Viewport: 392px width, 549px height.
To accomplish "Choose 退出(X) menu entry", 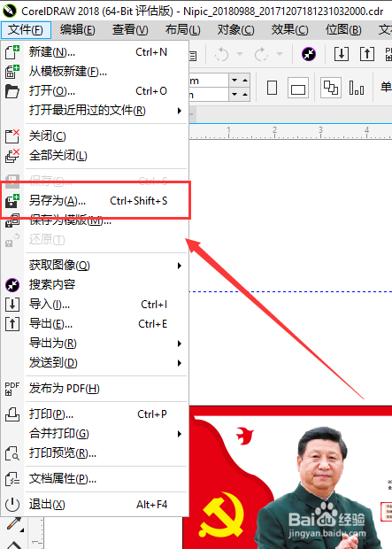I will (95, 505).
